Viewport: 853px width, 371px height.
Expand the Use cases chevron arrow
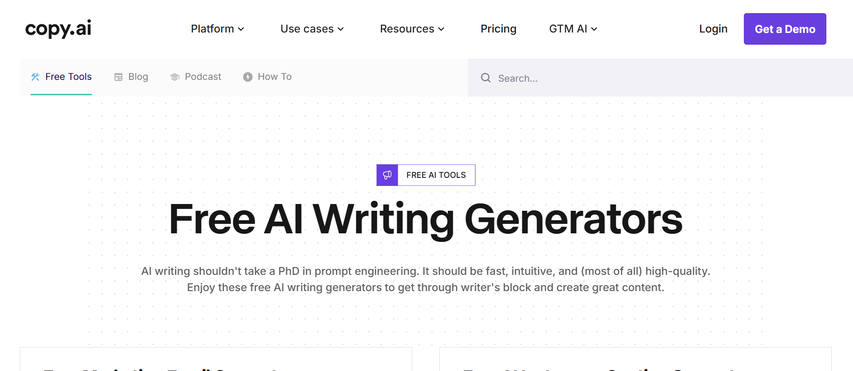pyautogui.click(x=341, y=29)
